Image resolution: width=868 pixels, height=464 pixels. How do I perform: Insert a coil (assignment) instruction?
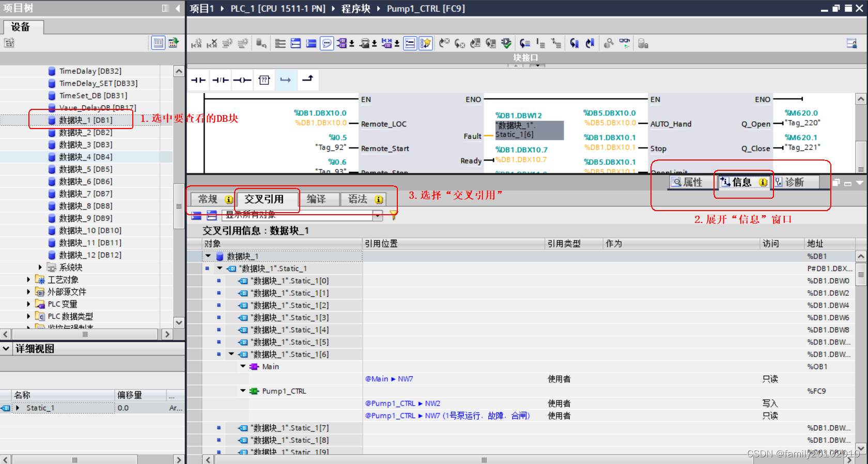pyautogui.click(x=242, y=80)
